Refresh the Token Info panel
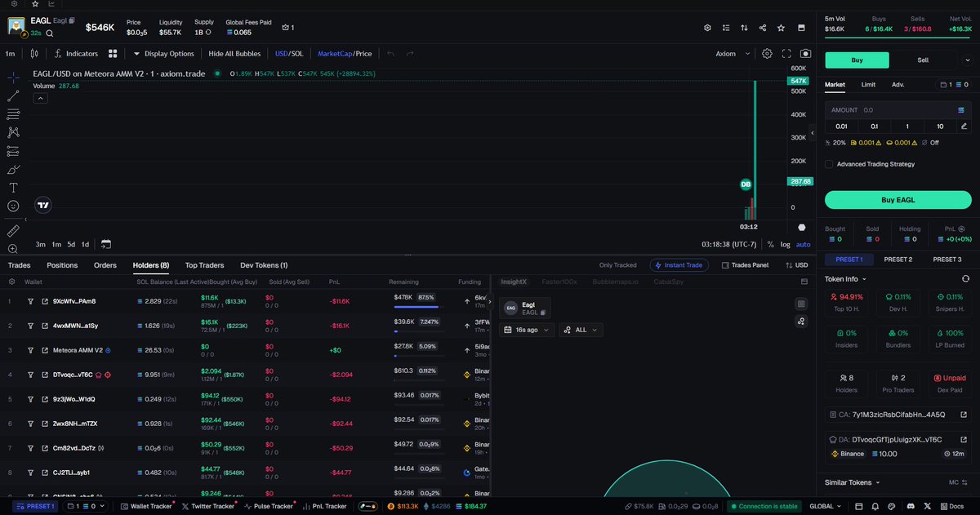This screenshot has width=980, height=515. tap(964, 279)
